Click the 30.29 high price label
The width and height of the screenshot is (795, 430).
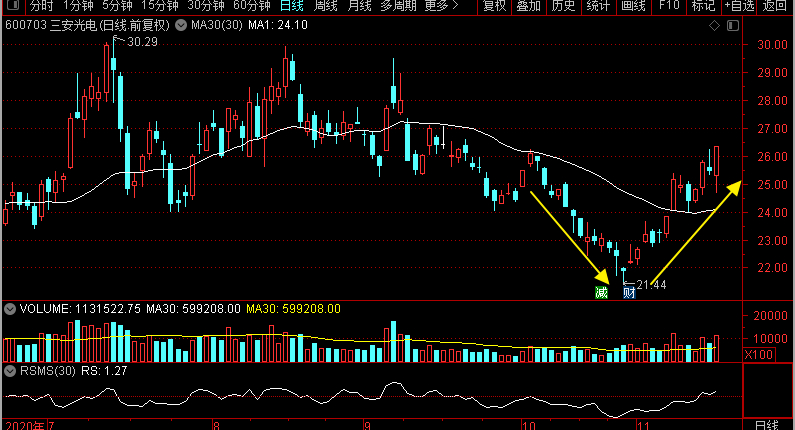click(142, 42)
